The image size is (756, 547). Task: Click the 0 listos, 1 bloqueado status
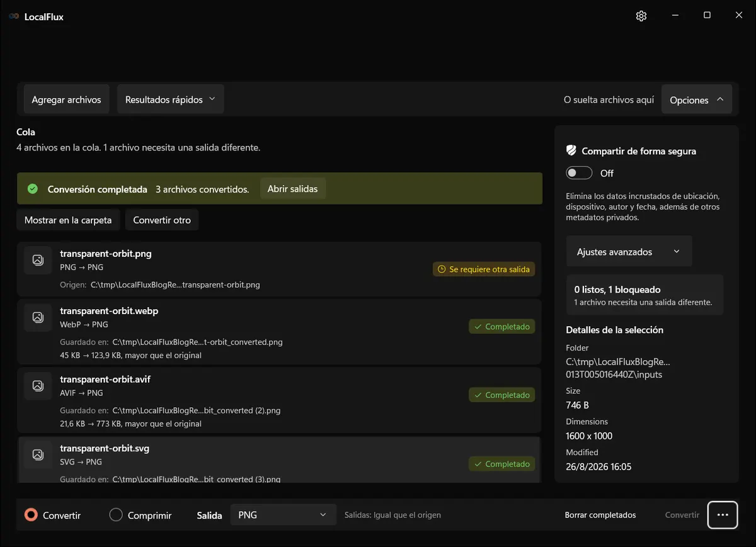(x=617, y=290)
